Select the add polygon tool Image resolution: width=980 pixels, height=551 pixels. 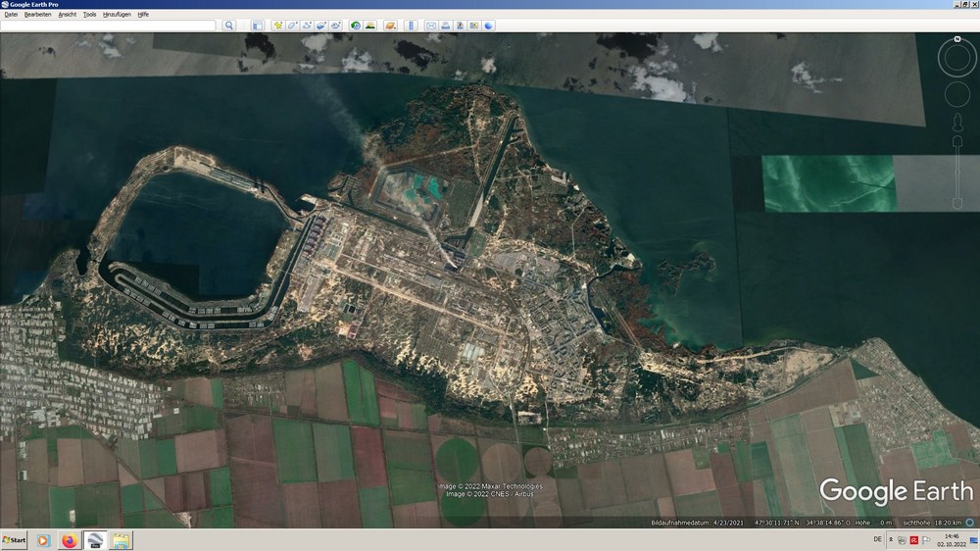coord(292,25)
